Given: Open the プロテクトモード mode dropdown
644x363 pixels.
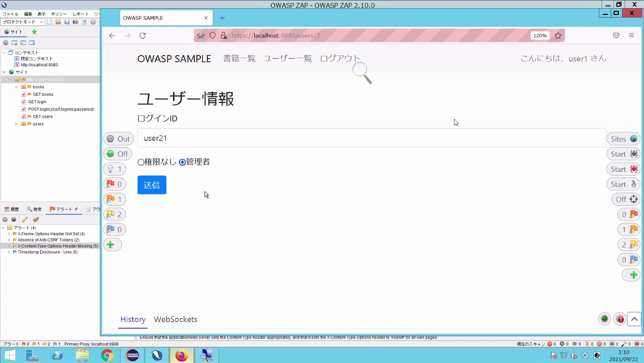Looking at the screenshot, I should (23, 22).
